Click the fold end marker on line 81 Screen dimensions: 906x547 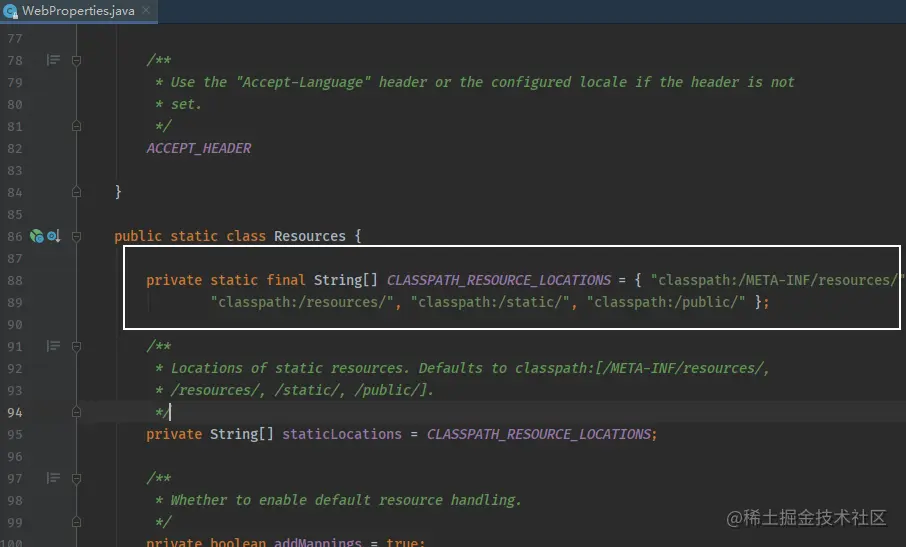click(x=76, y=126)
